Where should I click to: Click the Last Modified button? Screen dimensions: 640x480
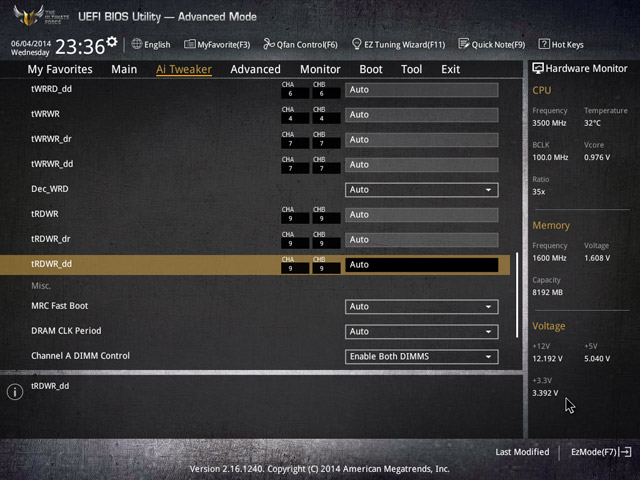tap(522, 452)
